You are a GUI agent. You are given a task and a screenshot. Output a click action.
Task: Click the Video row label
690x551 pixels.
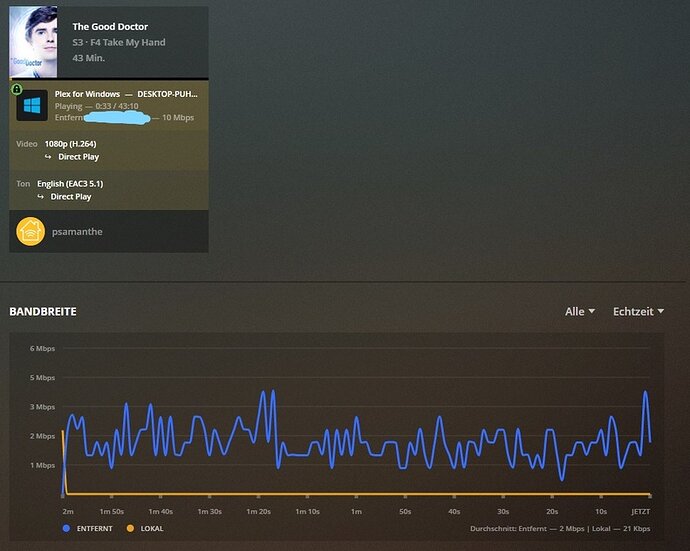[26, 144]
